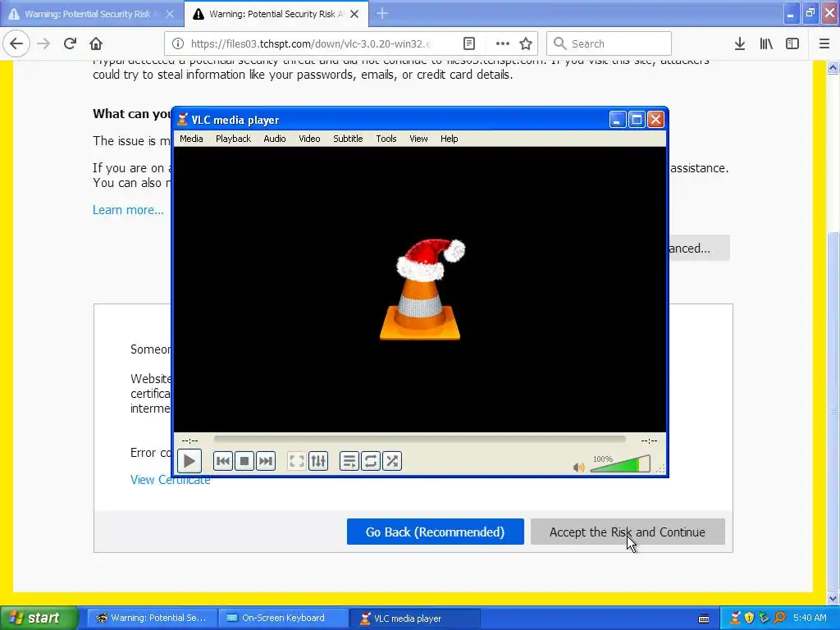840x630 pixels.
Task: Click the Windows start button
Action: point(39,618)
